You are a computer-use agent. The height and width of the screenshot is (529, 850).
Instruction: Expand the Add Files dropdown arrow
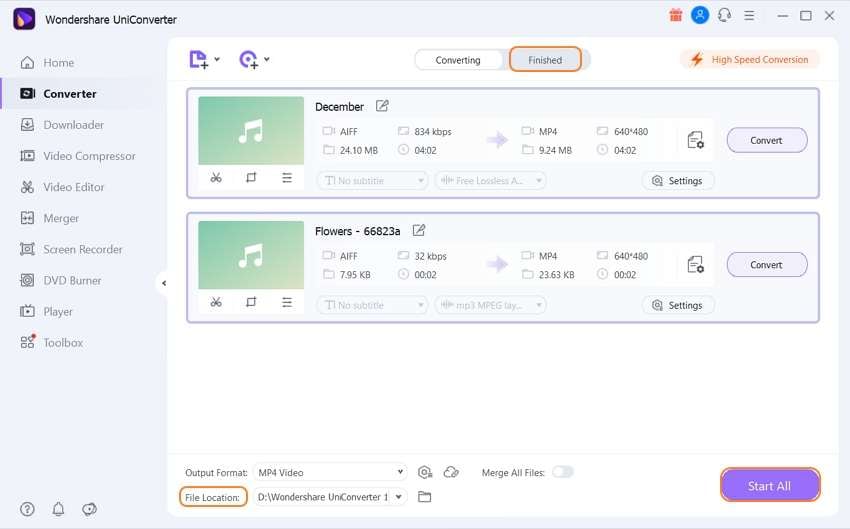tap(217, 59)
